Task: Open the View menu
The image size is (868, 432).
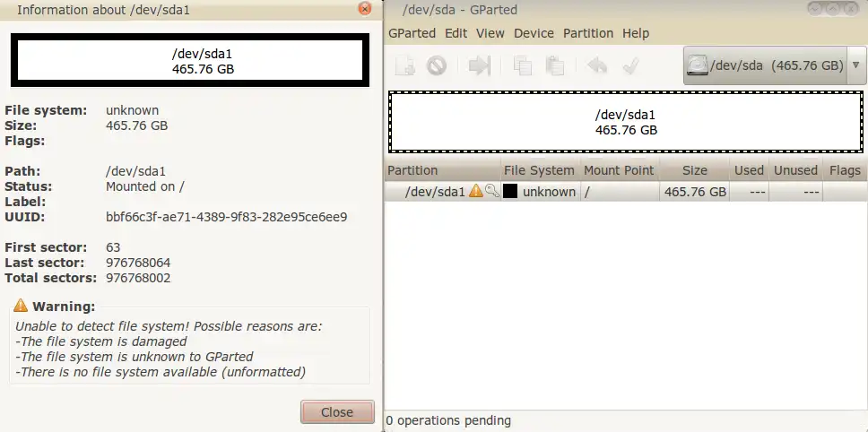Action: coord(490,33)
